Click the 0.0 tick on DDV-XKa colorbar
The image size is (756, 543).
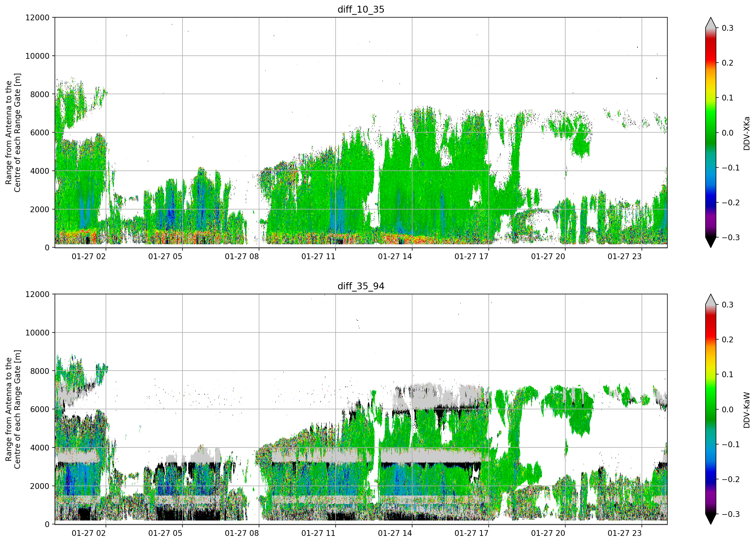click(727, 133)
